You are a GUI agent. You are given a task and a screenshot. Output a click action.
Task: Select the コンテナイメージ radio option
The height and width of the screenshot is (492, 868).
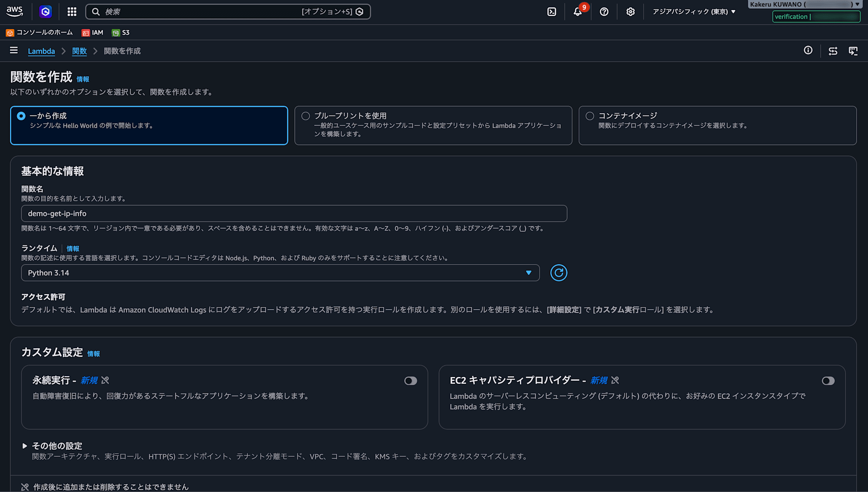tap(590, 116)
